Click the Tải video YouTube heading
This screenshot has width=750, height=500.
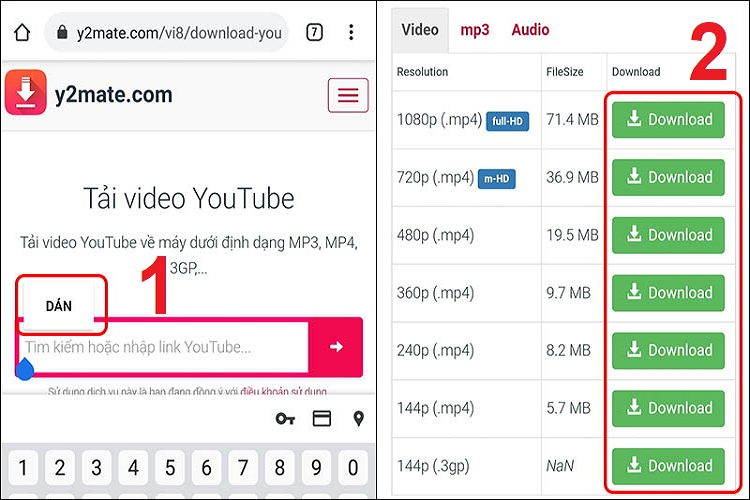coord(189,199)
